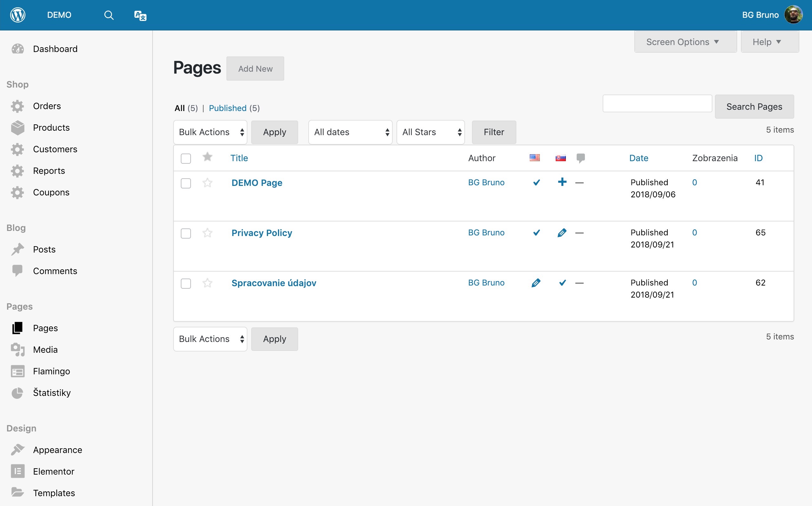Tick the Spracovanie údajov checkbox

tap(186, 283)
